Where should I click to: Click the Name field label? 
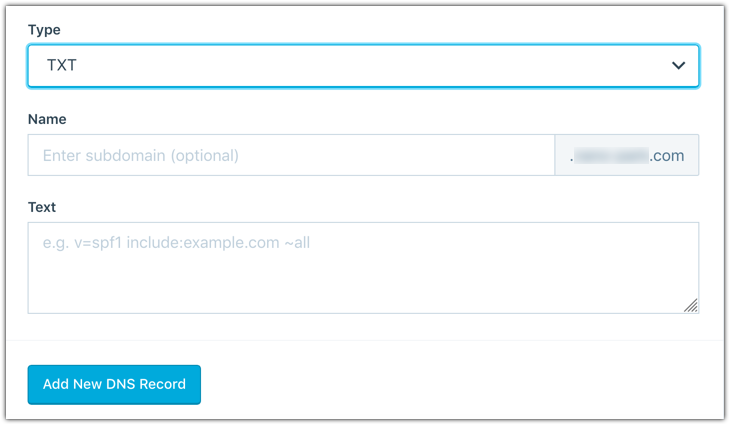pyautogui.click(x=47, y=119)
